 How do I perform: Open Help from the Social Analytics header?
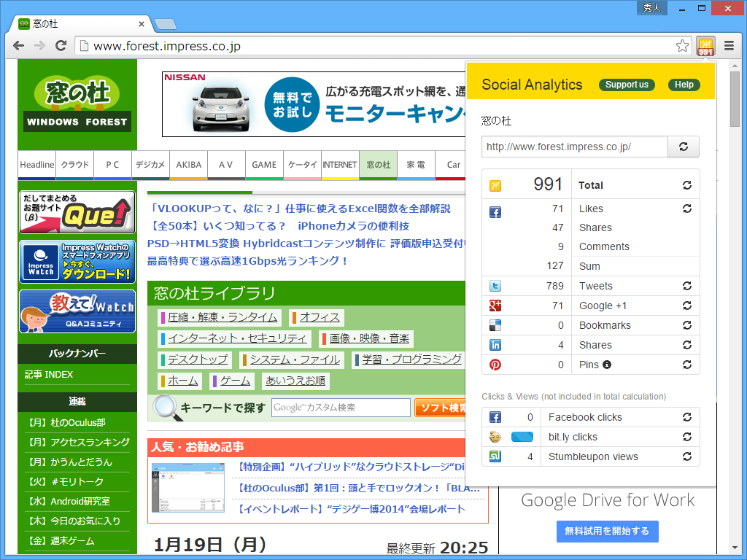pyautogui.click(x=684, y=85)
